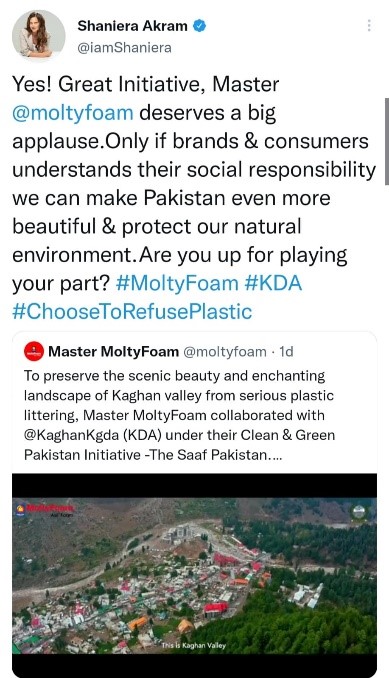This screenshot has width=389, height=678.
Task: Click the MoltyFoam logo on the video
Action: point(44,509)
